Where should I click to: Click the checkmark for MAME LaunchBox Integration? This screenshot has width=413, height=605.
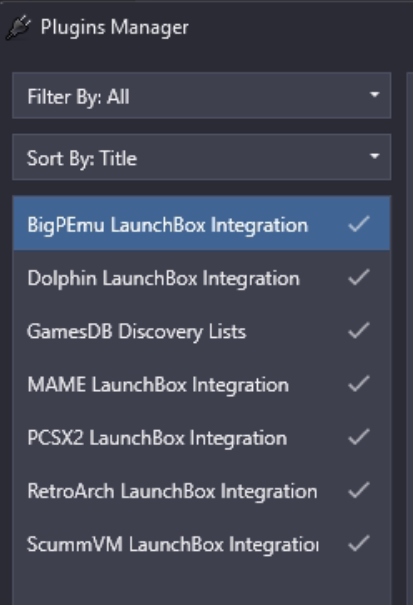click(359, 384)
